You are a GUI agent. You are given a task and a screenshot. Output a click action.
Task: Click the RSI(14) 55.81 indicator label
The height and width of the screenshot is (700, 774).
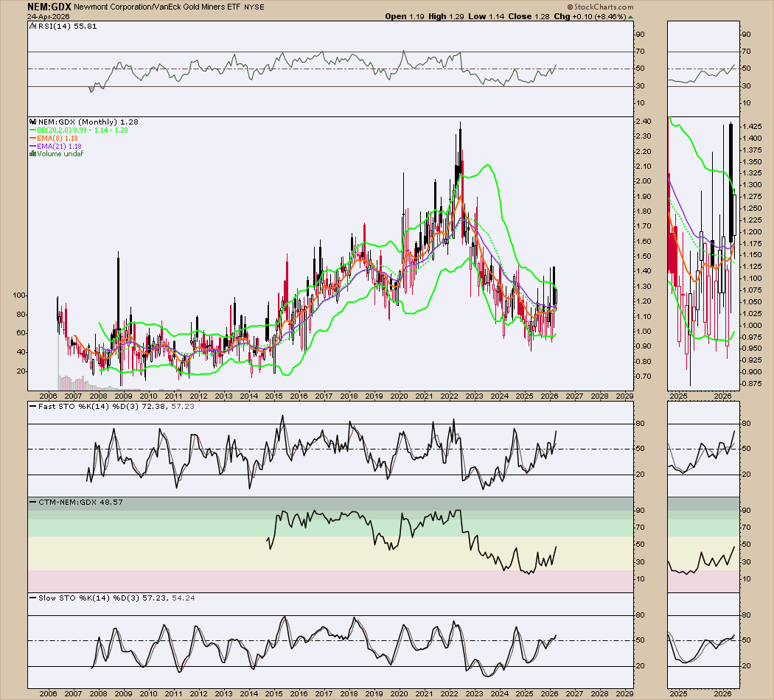66,27
